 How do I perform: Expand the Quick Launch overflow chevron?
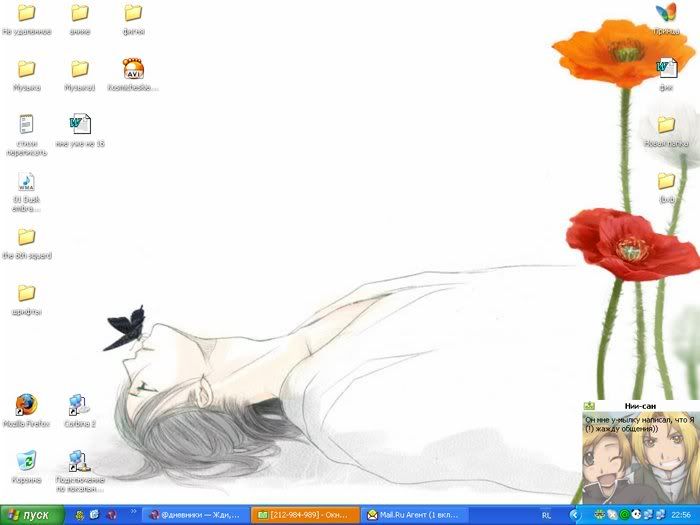(x=133, y=512)
